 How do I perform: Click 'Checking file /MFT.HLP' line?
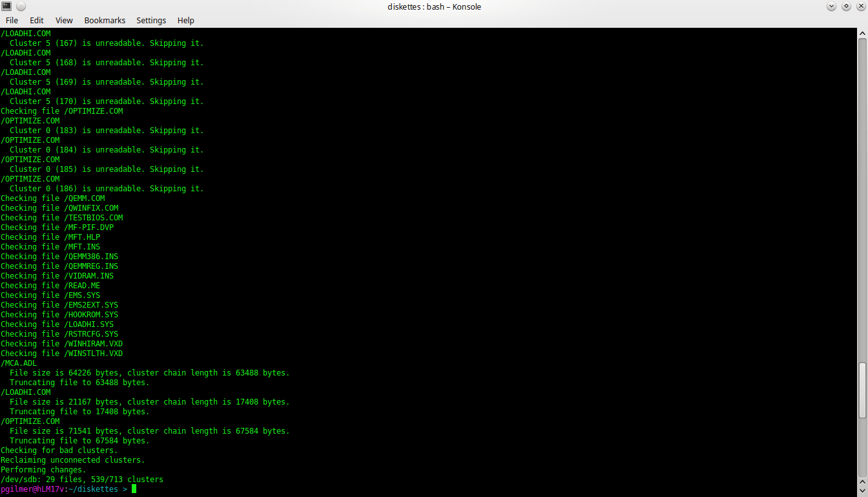point(50,237)
